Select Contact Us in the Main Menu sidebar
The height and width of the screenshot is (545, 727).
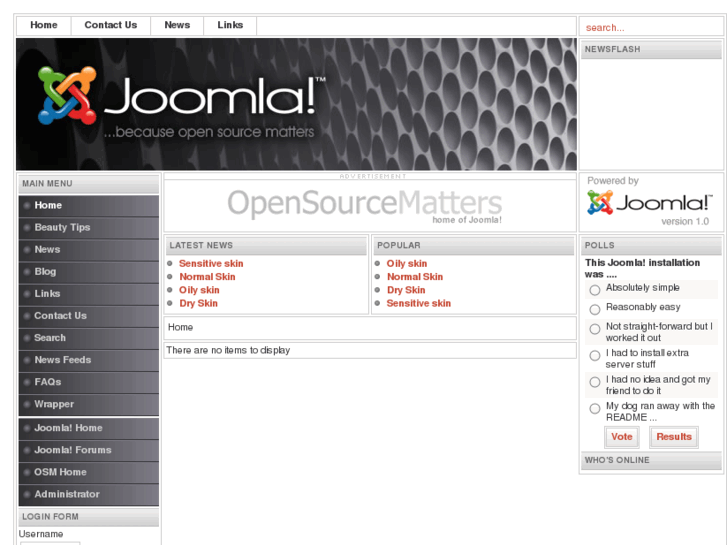pyautogui.click(x=89, y=316)
